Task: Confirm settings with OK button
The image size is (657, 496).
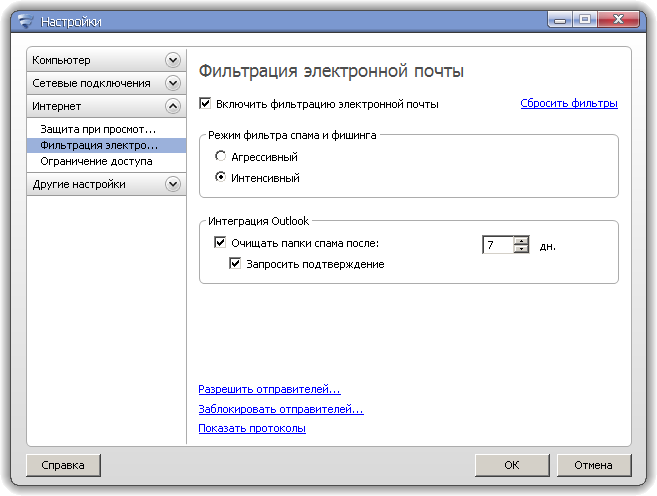Action: click(512, 465)
